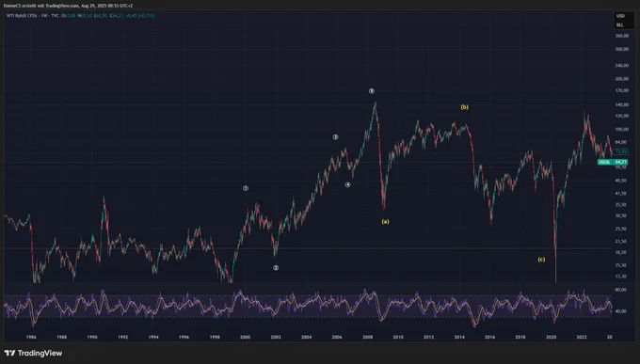Click the 1986 label on time axis

(x=31, y=337)
